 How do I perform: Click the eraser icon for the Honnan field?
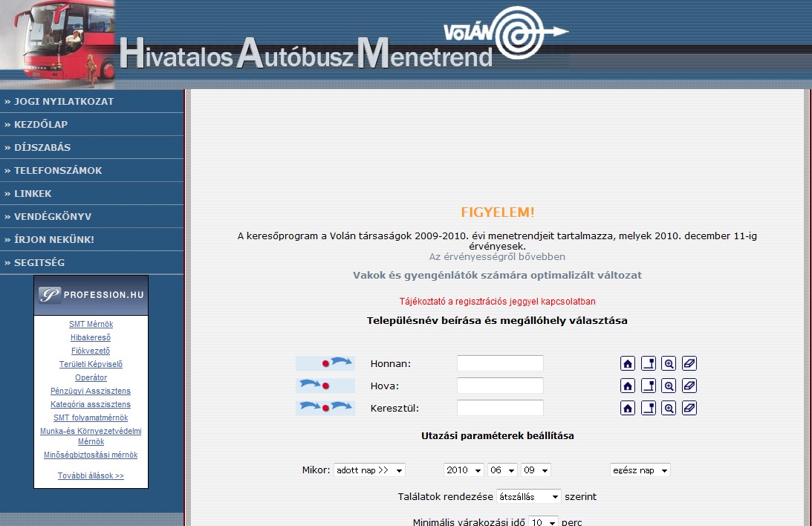689,364
